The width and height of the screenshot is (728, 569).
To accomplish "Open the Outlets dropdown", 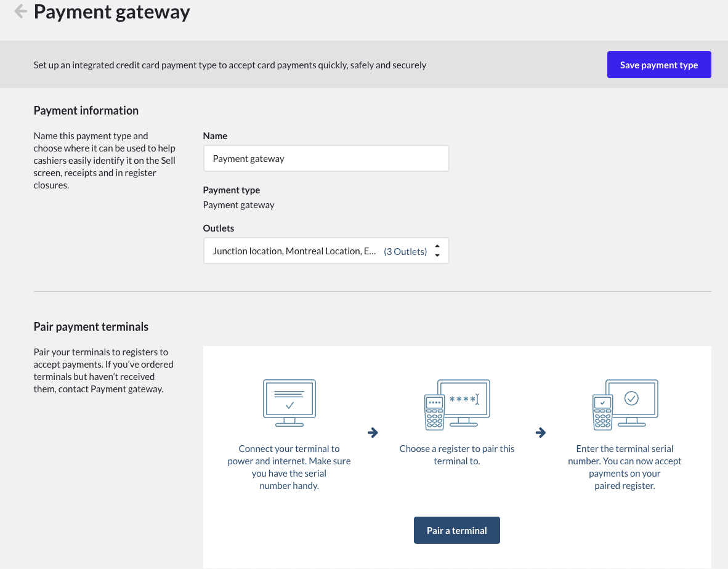I will (x=296, y=251).
